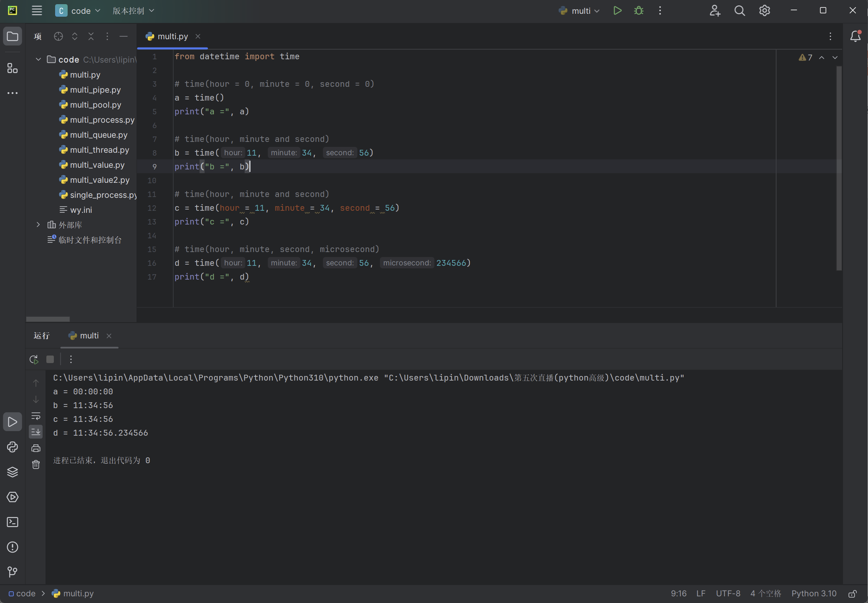Open the 4 个空格 indent settings
This screenshot has width=868, height=603.
[766, 593]
